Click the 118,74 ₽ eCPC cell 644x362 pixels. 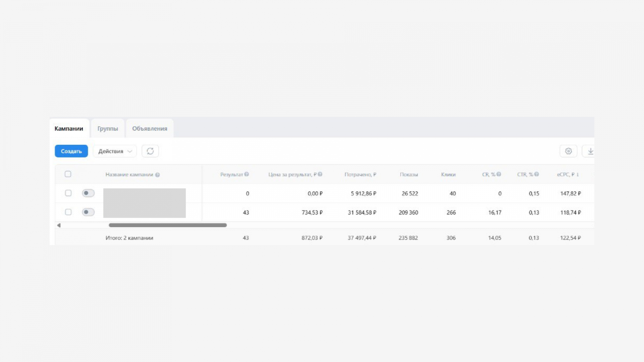click(571, 212)
